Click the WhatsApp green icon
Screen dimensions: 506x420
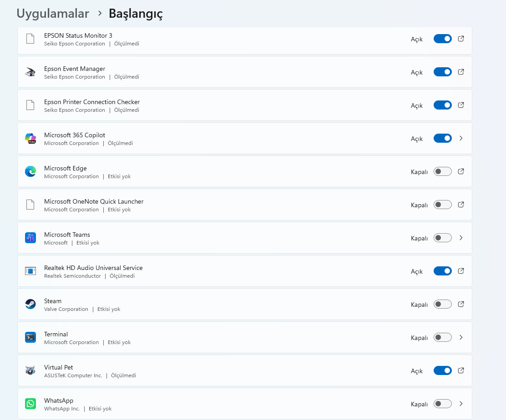coord(30,404)
